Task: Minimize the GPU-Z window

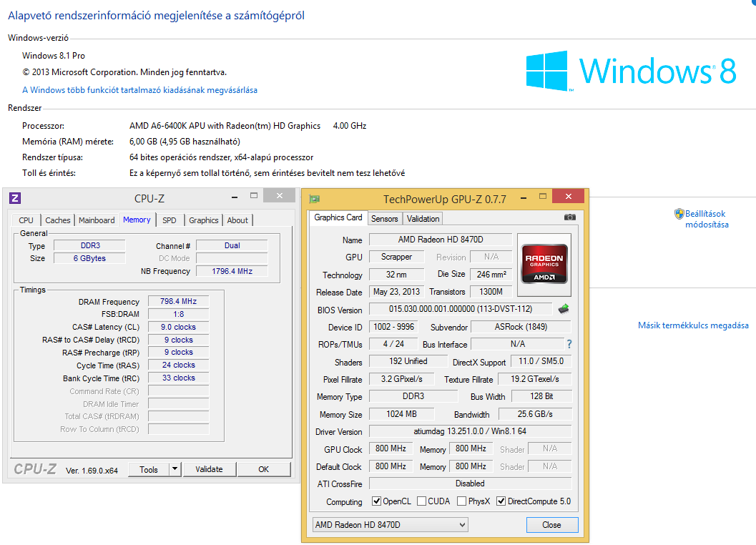Action: (524, 197)
